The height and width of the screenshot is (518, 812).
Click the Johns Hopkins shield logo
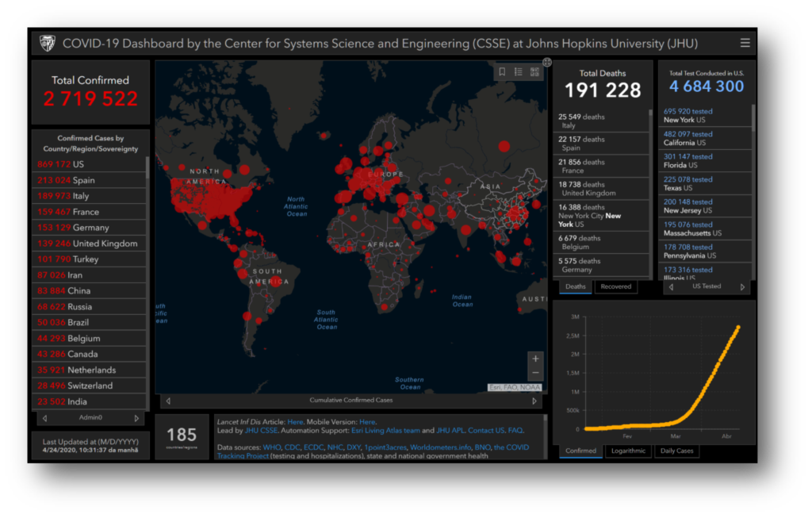47,44
